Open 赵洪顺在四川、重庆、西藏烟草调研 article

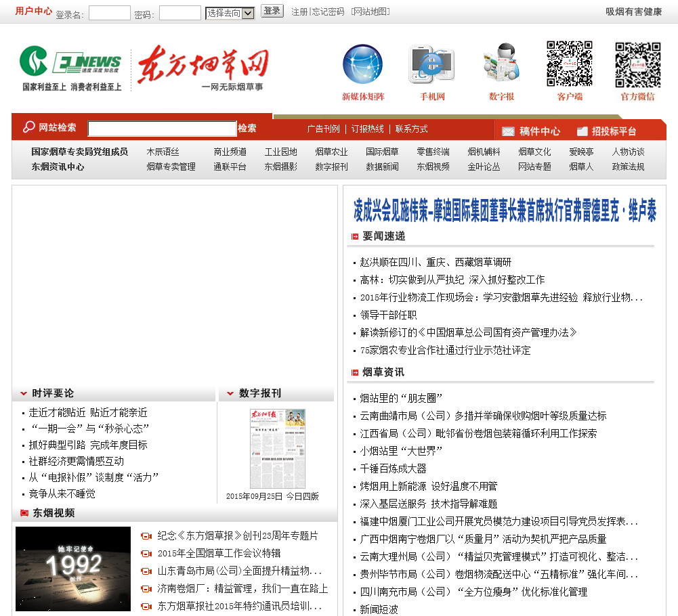tap(436, 263)
